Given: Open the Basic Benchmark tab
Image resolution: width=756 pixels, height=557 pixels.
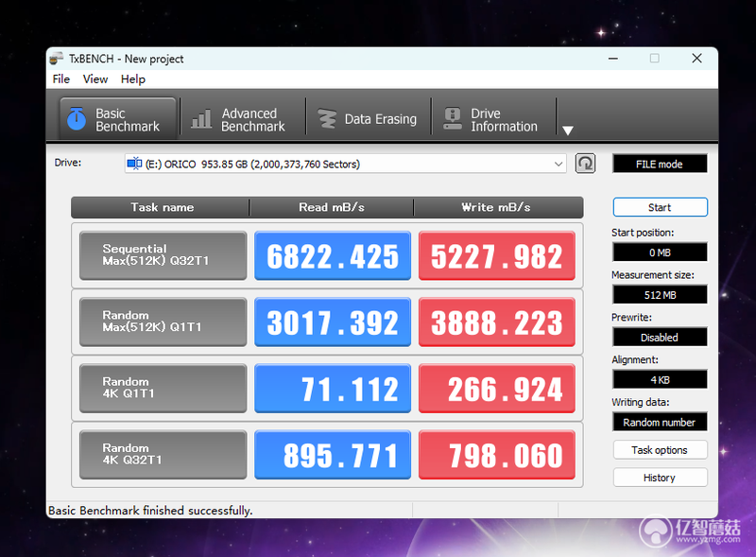Looking at the screenshot, I should coord(117,119).
